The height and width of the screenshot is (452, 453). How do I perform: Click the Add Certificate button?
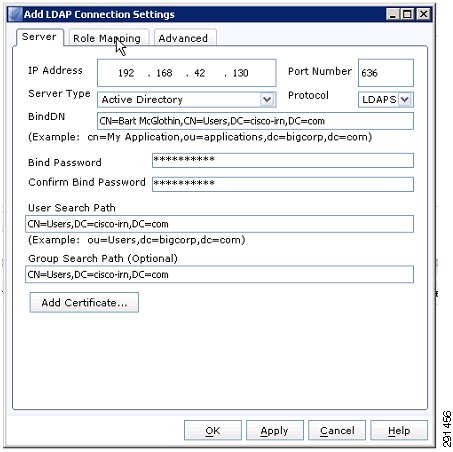84,302
